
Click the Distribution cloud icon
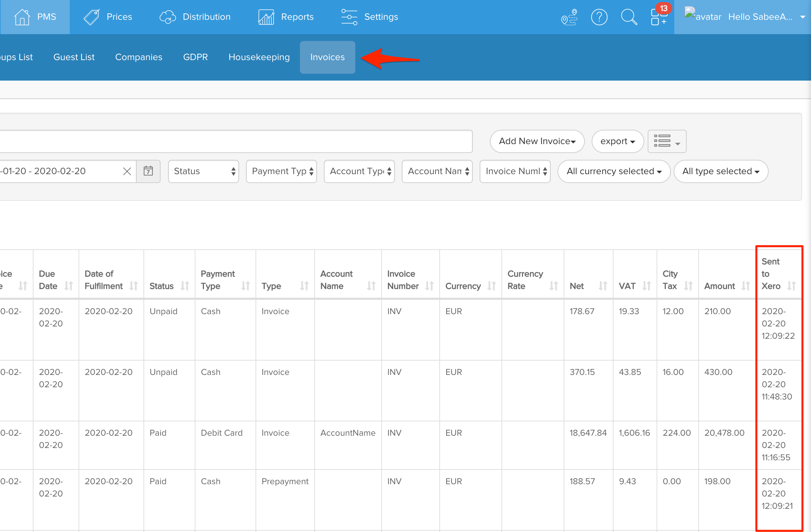[167, 17]
